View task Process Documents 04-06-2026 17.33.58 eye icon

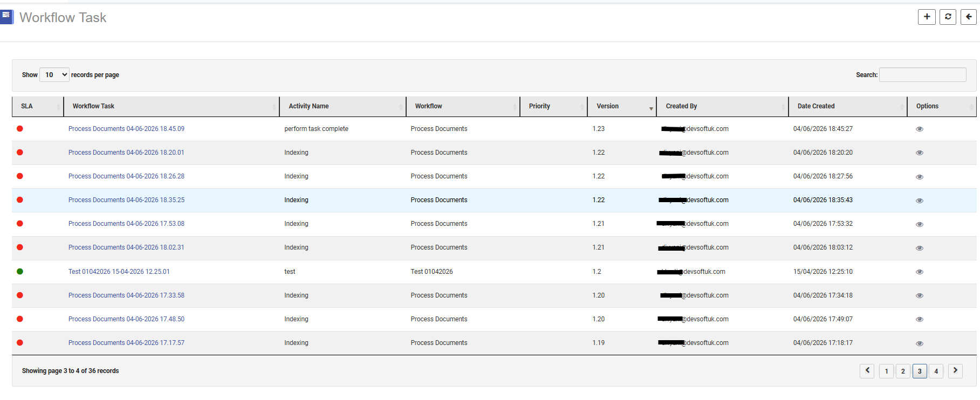click(920, 295)
